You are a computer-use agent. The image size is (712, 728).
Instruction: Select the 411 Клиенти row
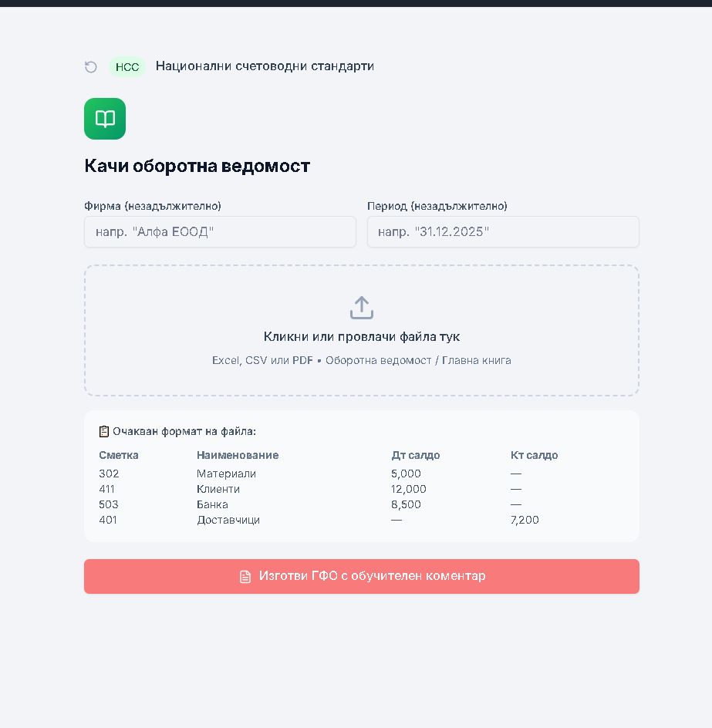point(362,489)
